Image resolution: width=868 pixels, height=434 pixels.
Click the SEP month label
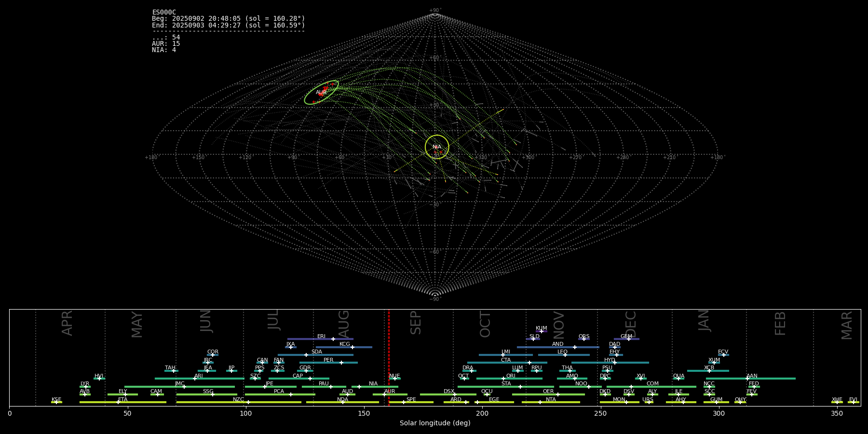tap(416, 323)
